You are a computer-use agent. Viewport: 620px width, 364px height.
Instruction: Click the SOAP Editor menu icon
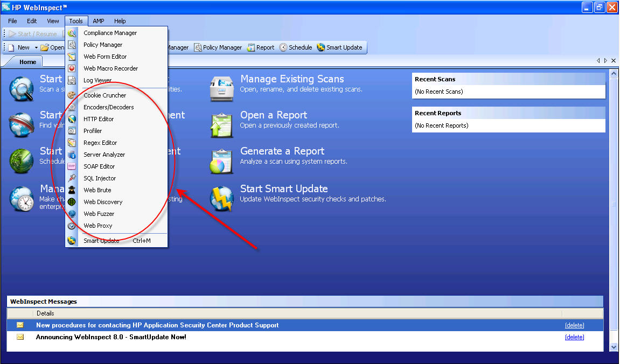click(72, 166)
